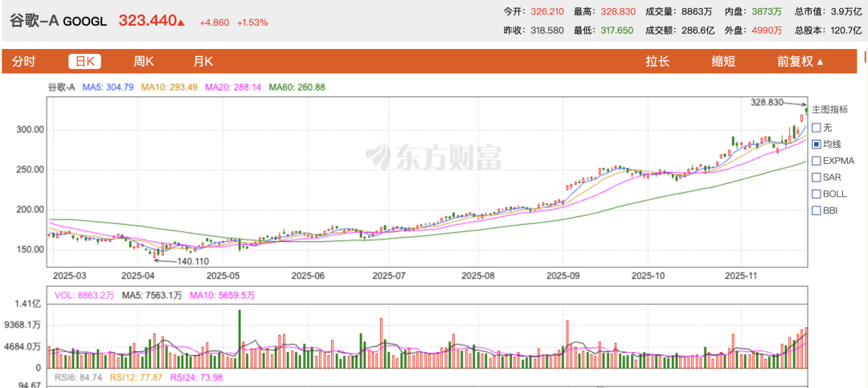This screenshot has height=388, width=868.
Task: Click the MA5: 304.79 legend label
Action: coord(108,87)
